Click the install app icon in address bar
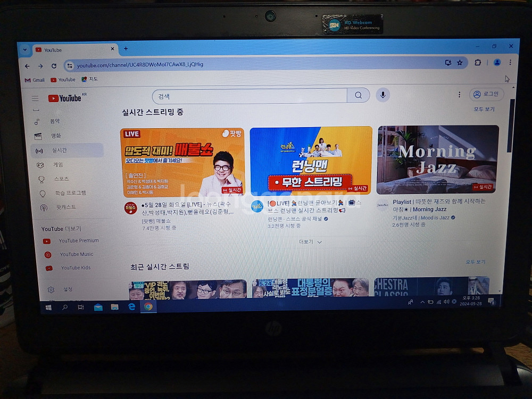The image size is (532, 399). point(448,62)
